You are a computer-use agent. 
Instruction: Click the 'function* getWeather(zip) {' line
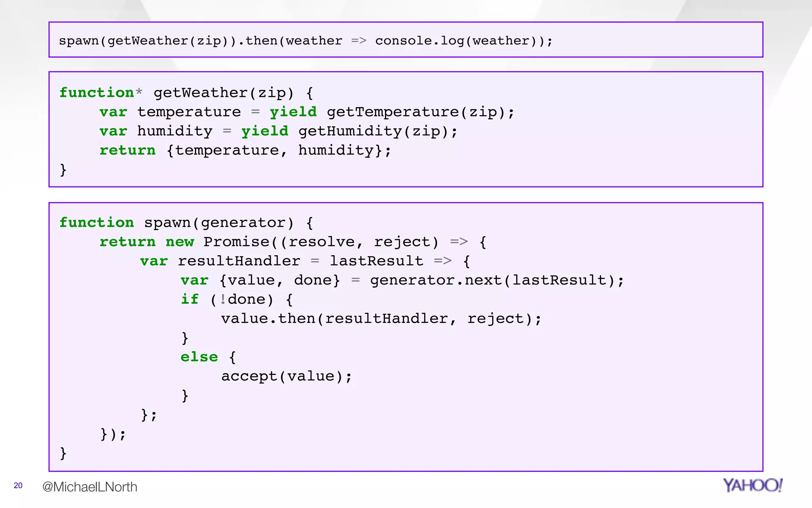point(186,93)
